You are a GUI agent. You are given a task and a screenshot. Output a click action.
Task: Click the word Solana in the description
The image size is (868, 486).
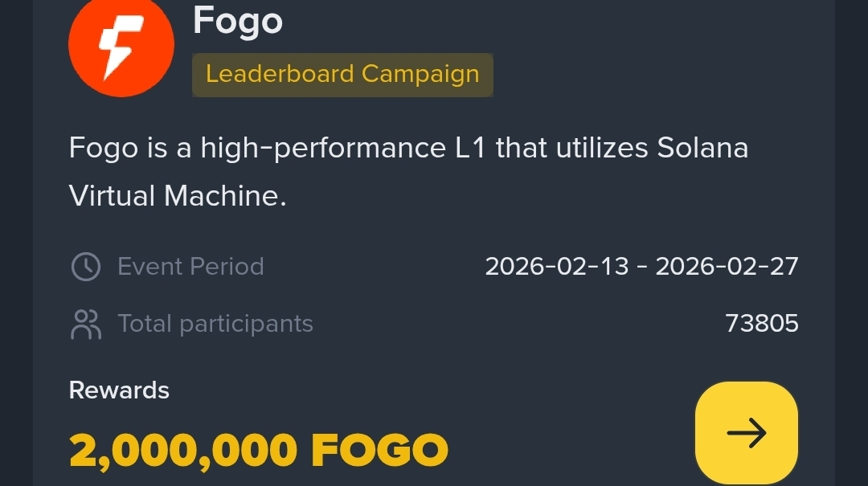pos(702,148)
